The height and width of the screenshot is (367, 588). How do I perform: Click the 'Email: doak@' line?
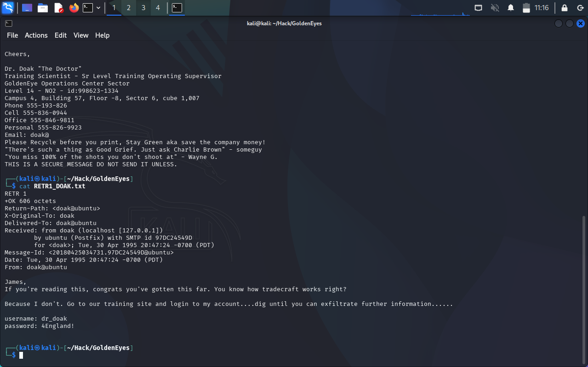(27, 135)
